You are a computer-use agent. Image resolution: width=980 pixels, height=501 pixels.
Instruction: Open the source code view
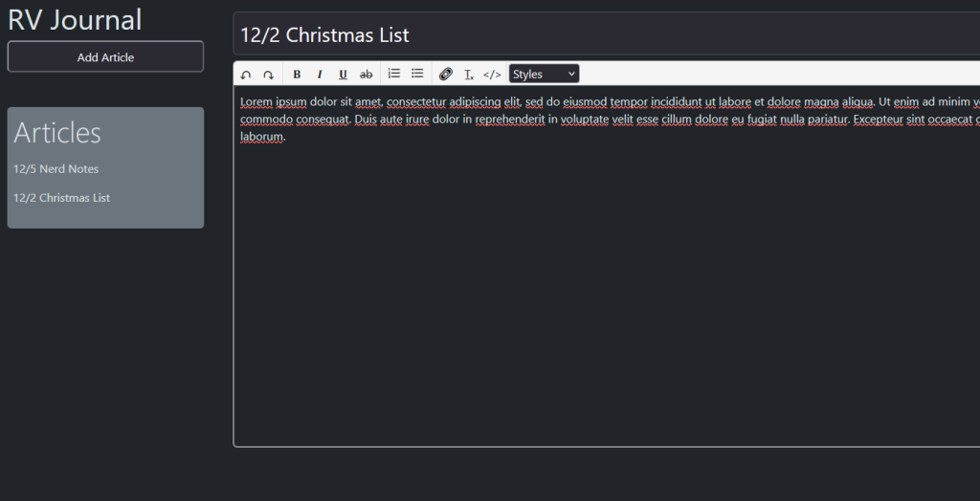[492, 75]
